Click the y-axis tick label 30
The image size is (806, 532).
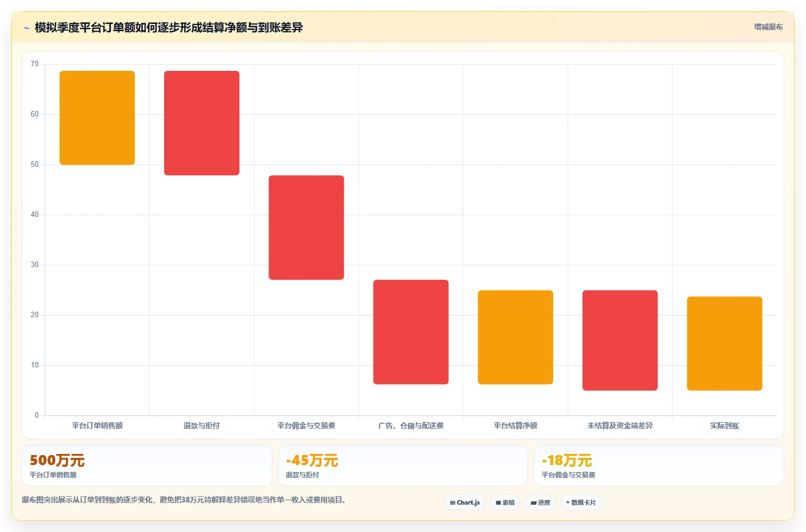(35, 265)
